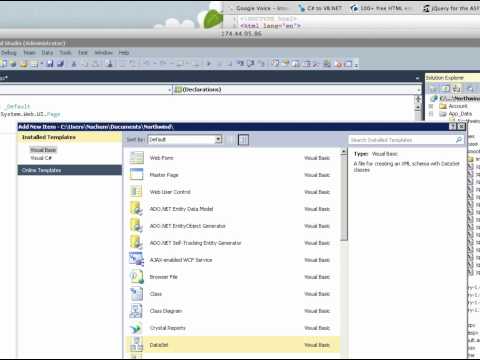Close the Add New Item dialog
The height and width of the screenshot is (360, 480).
point(461,127)
